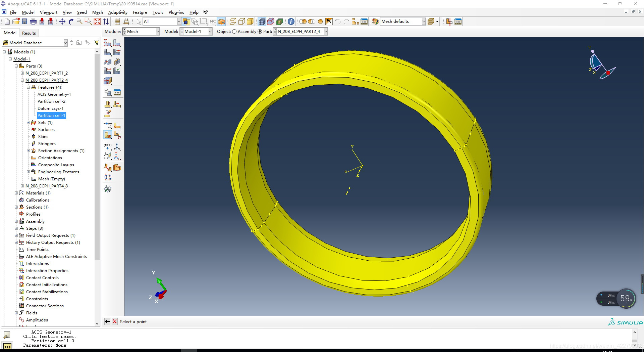Click the Verify Mesh checkmark icon
Viewport: 644px width, 352px height.
117,71
